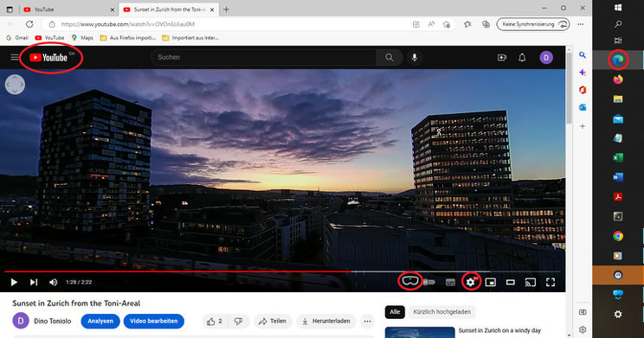644x338 pixels.
Task: Open Google Chrome from the taskbar
Action: (618, 236)
